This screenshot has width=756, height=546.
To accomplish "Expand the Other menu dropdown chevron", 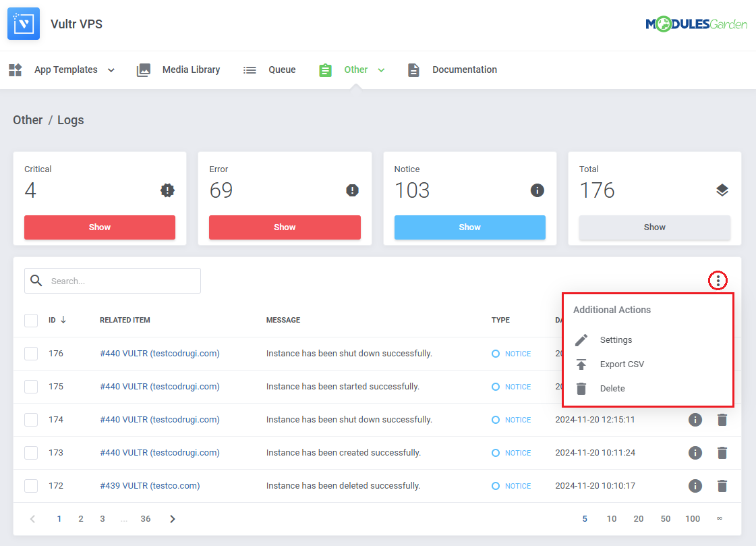I will pyautogui.click(x=382, y=70).
